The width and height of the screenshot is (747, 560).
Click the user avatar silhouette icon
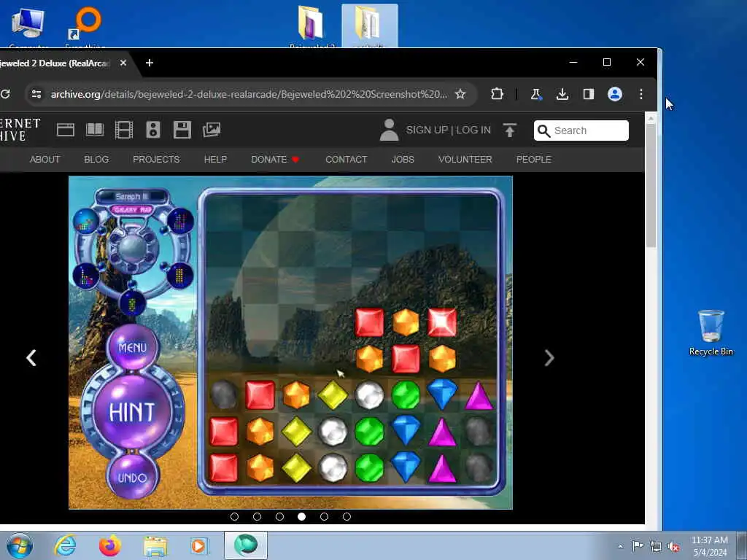click(389, 130)
